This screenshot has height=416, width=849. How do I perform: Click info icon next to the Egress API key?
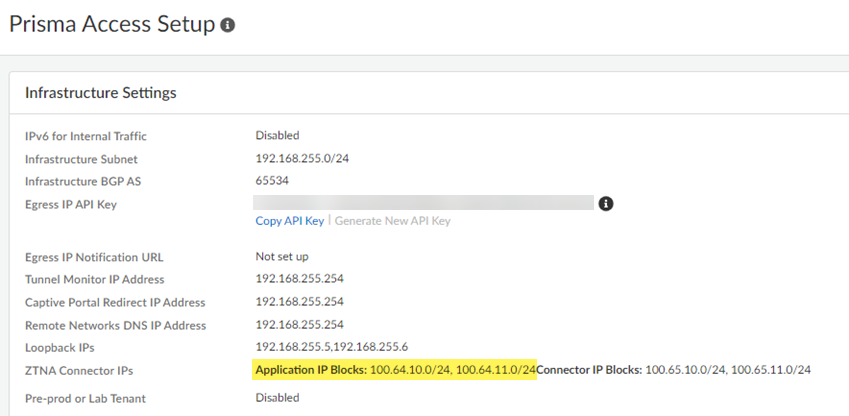click(x=605, y=204)
